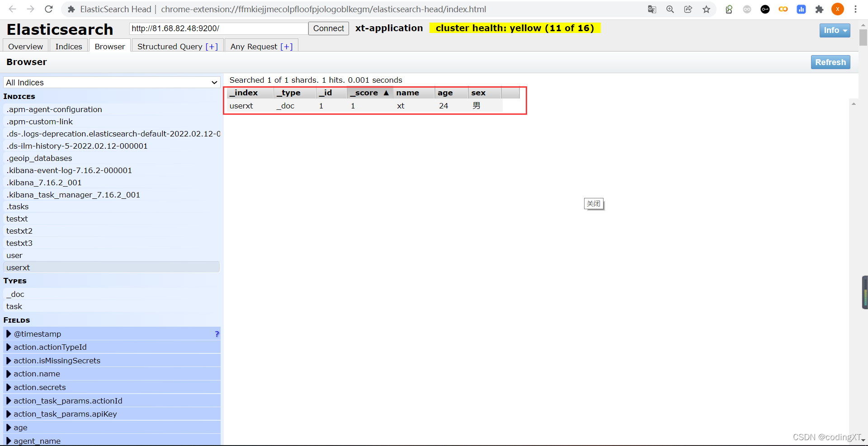The width and height of the screenshot is (868, 446).
Task: Select the user index
Action: tap(112, 255)
